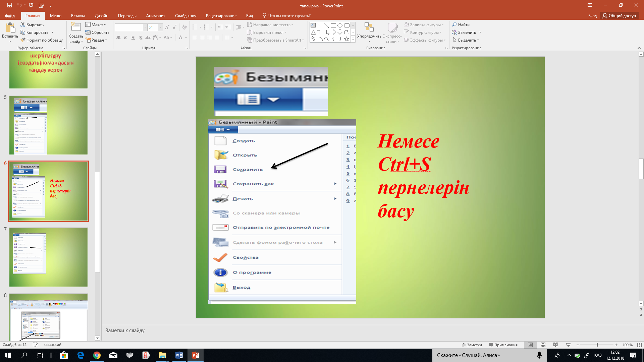
Task: Click the Save icon in title bar
Action: point(9,5)
